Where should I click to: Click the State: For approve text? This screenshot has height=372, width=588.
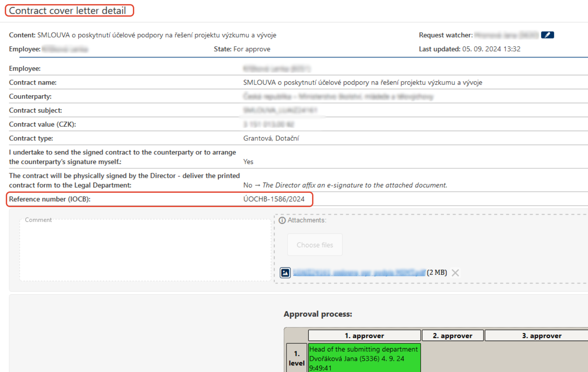click(x=242, y=49)
